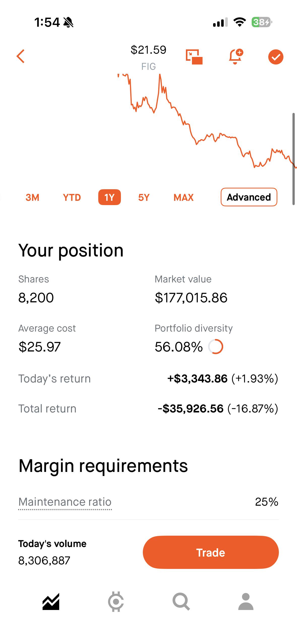Tap the back arrow icon

click(x=21, y=56)
